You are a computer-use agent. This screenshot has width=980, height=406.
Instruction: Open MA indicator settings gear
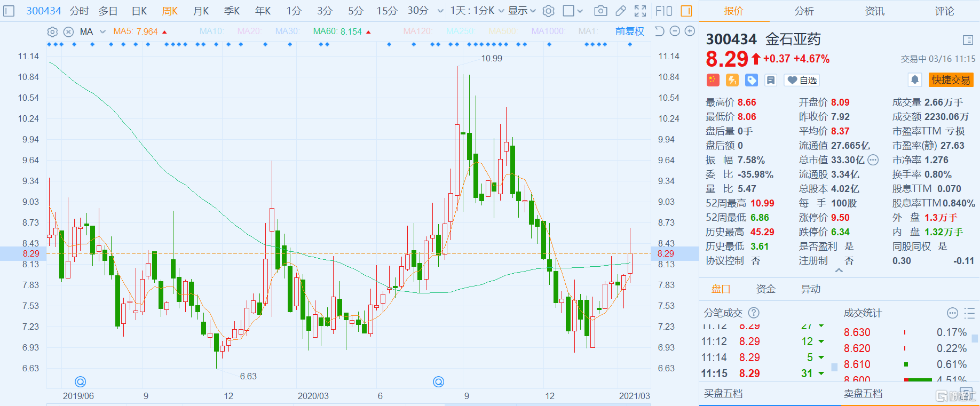point(52,31)
